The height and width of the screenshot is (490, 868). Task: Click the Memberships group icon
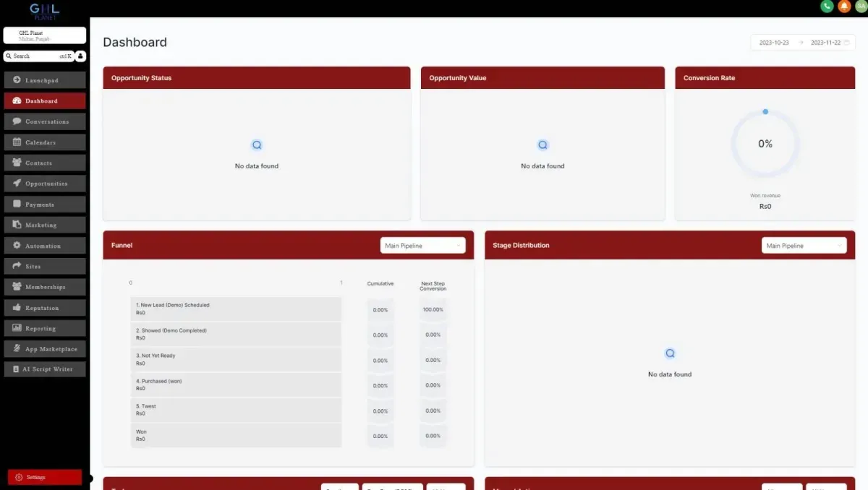(x=17, y=287)
